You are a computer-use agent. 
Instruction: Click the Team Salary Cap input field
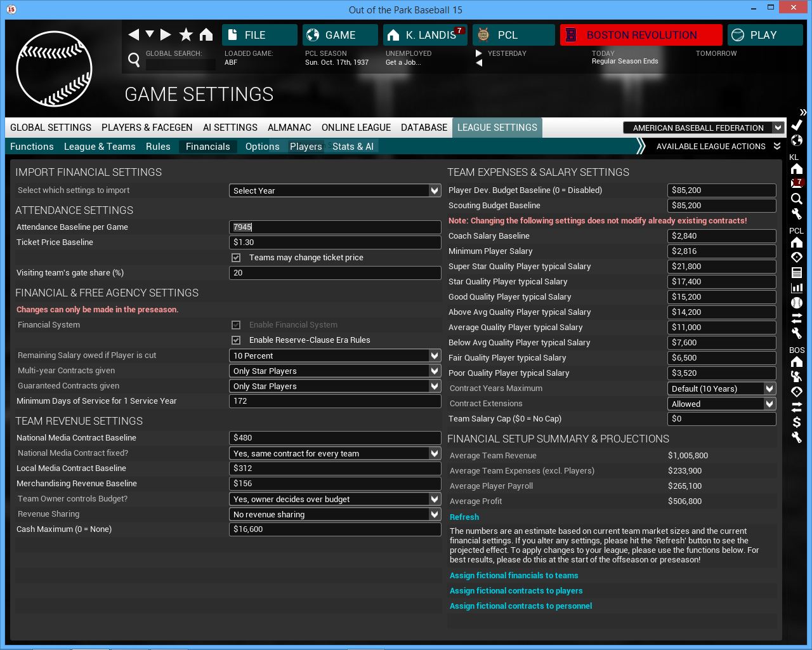point(722,419)
